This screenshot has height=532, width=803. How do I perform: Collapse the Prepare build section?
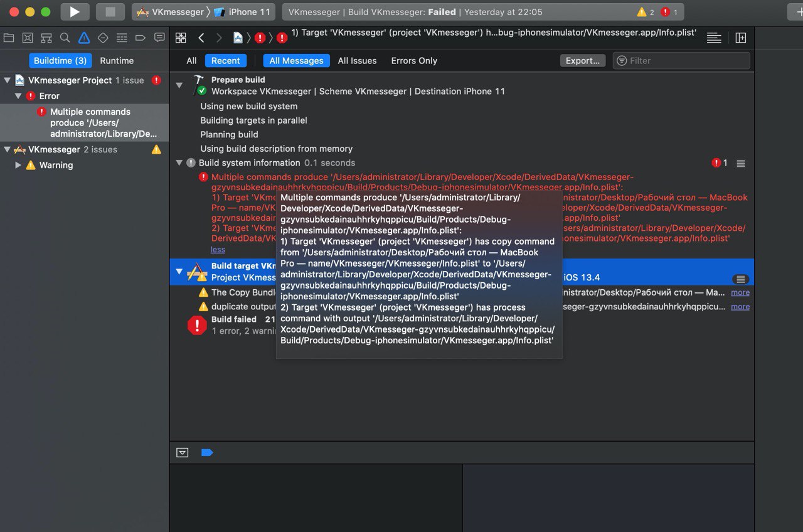coord(179,85)
